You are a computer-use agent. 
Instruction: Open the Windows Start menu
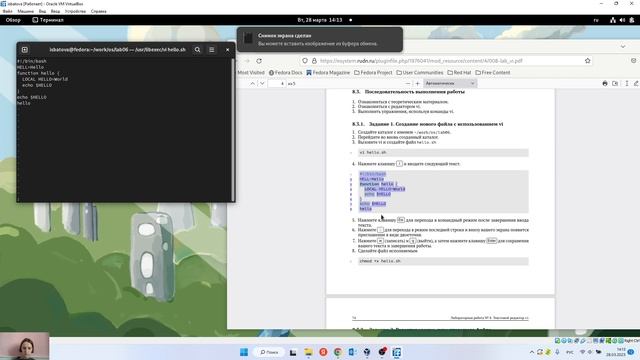point(244,352)
